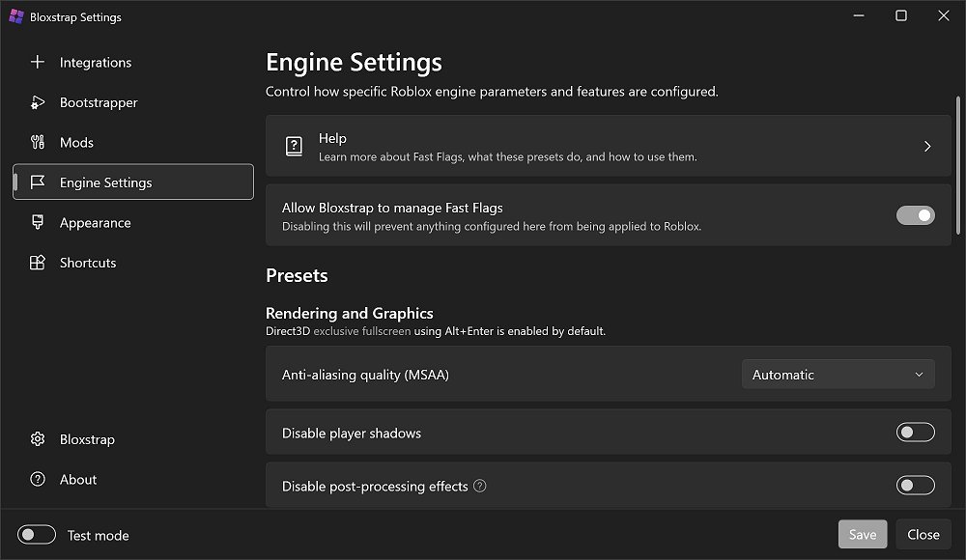Click the Appearance paintbrush icon
The image size is (966, 560).
pos(38,223)
